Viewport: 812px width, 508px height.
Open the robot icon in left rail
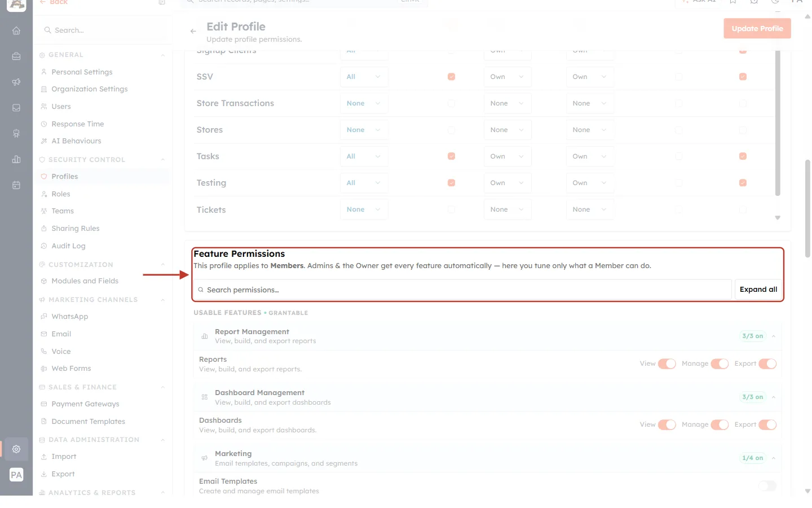pyautogui.click(x=16, y=134)
